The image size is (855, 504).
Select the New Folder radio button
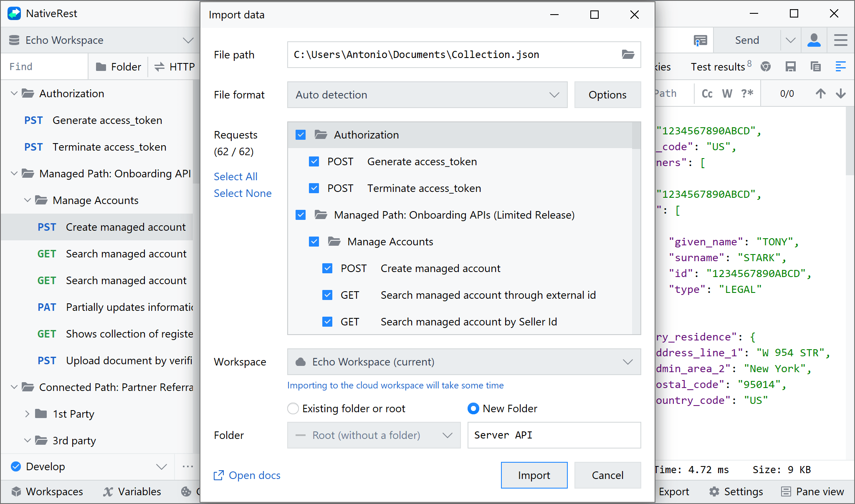[x=473, y=408]
